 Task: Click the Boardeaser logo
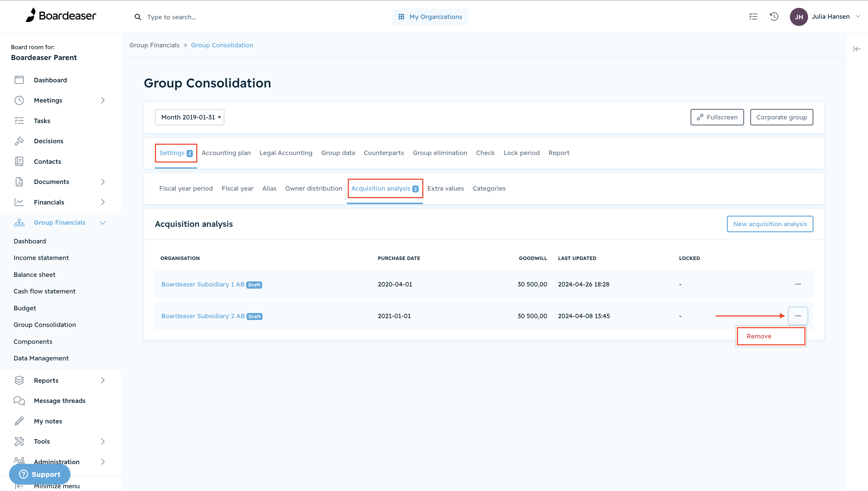[x=61, y=15]
